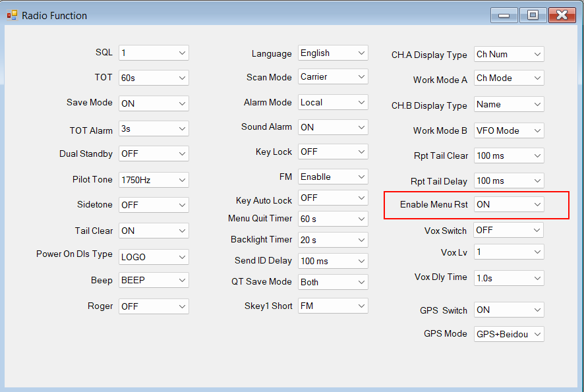Open the Vox Switch dropdown
Viewport: 584px width, 392px height.
[508, 230]
